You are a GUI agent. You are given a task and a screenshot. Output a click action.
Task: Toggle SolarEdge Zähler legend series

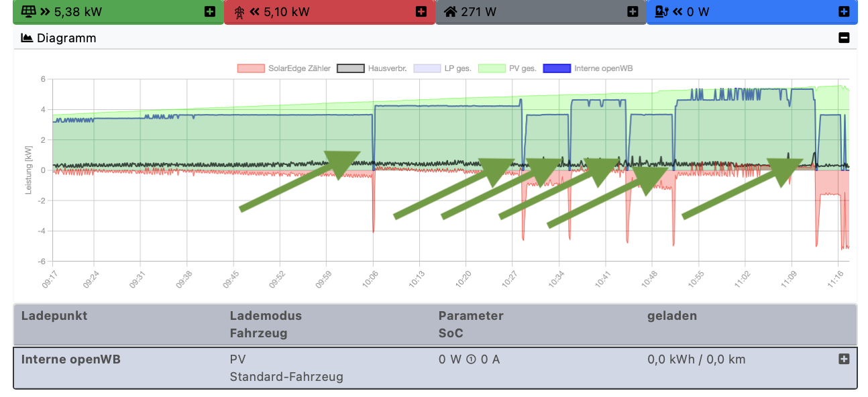click(285, 68)
